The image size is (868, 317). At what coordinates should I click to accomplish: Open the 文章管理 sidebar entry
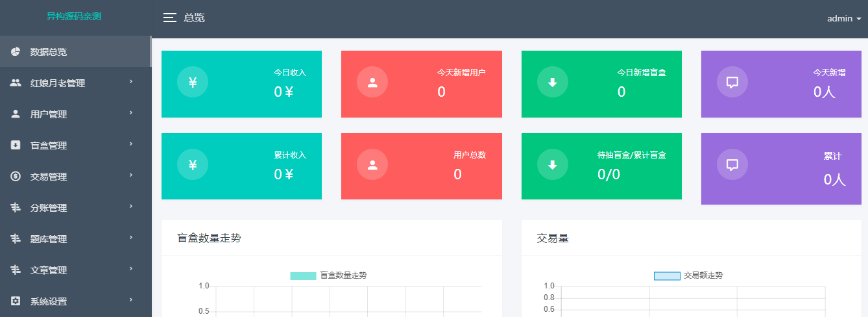(49, 270)
